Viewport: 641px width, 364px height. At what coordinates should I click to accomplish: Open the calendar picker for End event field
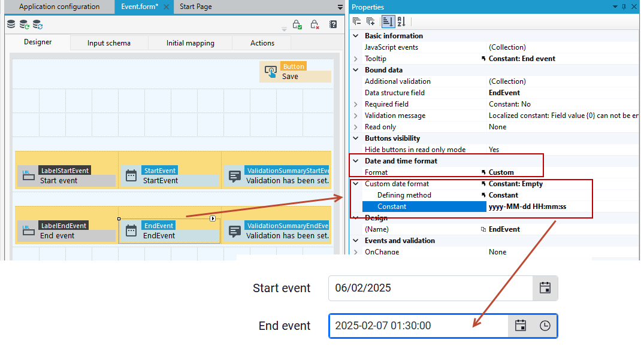click(x=521, y=326)
